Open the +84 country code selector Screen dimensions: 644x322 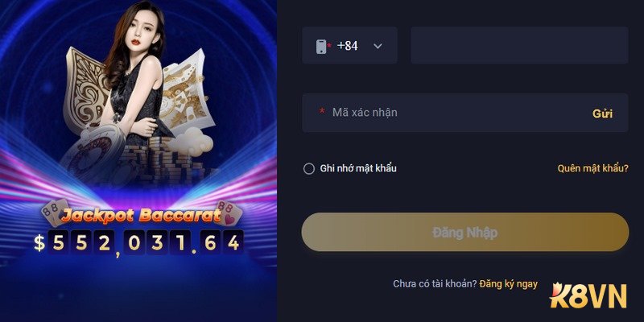349,46
